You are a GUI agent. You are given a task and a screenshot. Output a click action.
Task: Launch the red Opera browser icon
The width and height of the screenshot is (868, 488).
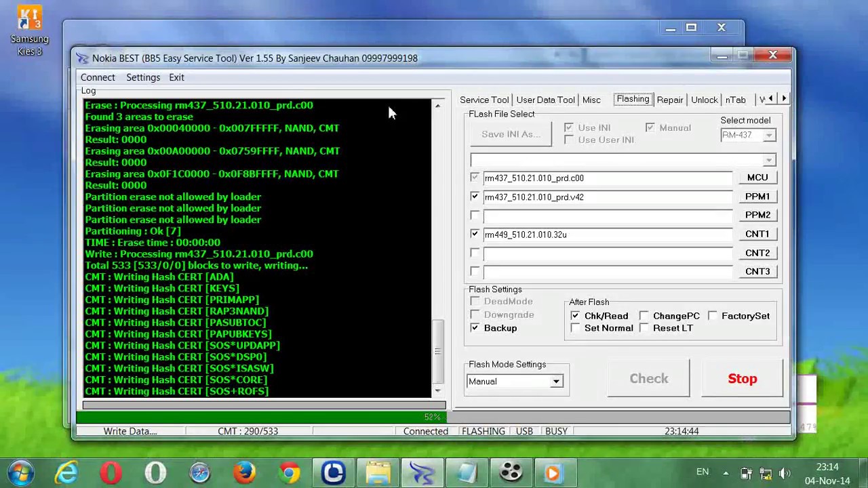(111, 472)
